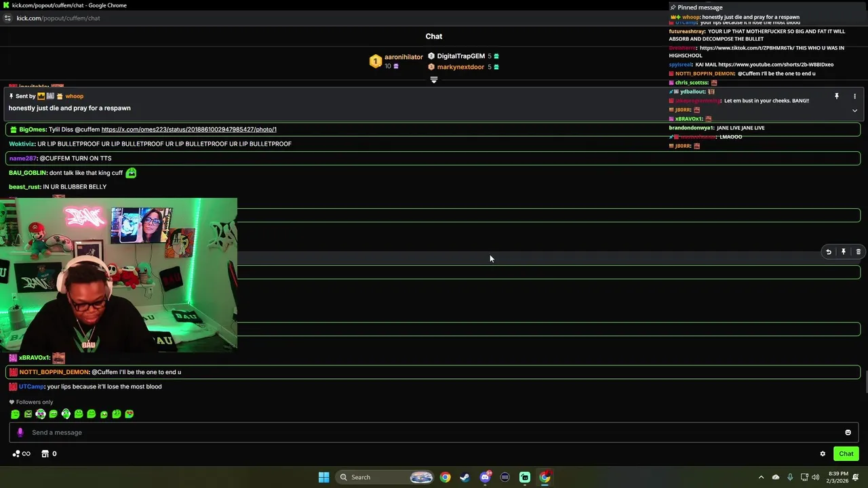Click the beast_rust username
Viewport: 868px width, 488px height.
24,187
